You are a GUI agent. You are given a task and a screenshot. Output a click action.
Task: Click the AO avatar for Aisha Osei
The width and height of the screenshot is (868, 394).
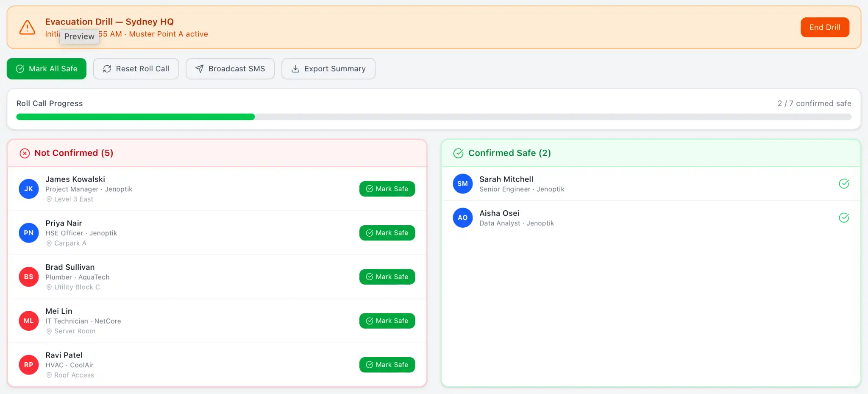(x=463, y=218)
